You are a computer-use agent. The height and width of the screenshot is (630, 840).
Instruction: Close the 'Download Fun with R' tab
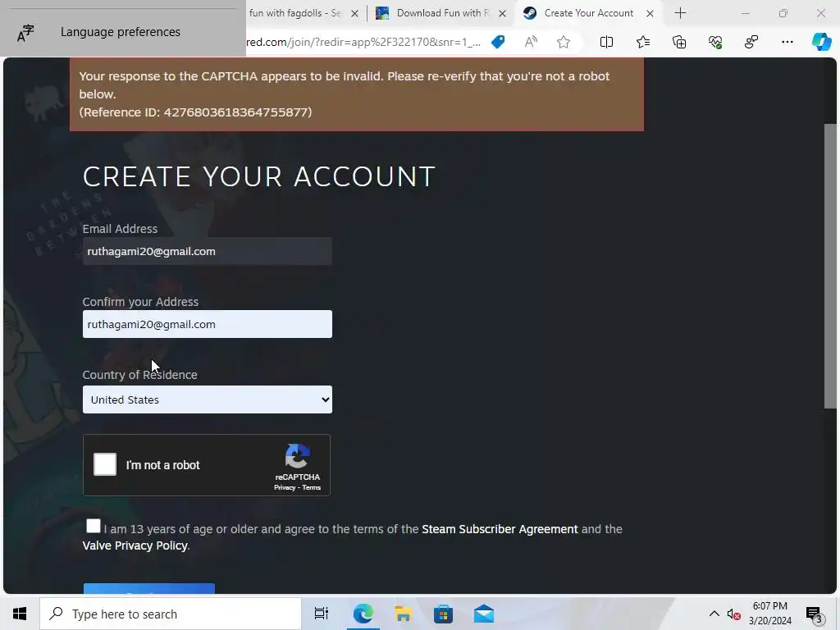pos(502,13)
